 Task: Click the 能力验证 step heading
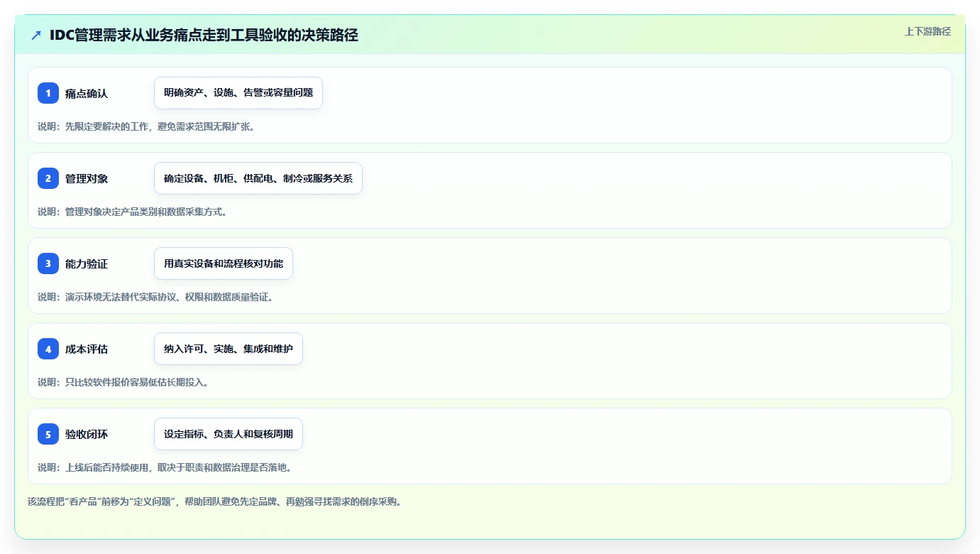[x=87, y=264]
